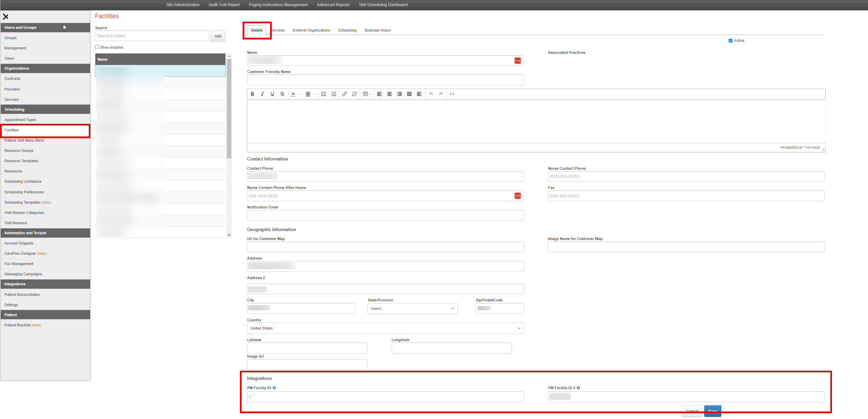Open Scheduling Preferences in sidebar
The width and height of the screenshot is (868, 419).
[x=24, y=192]
